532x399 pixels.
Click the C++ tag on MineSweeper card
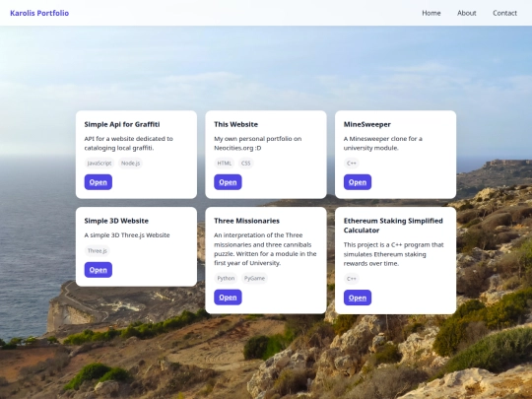351,164
